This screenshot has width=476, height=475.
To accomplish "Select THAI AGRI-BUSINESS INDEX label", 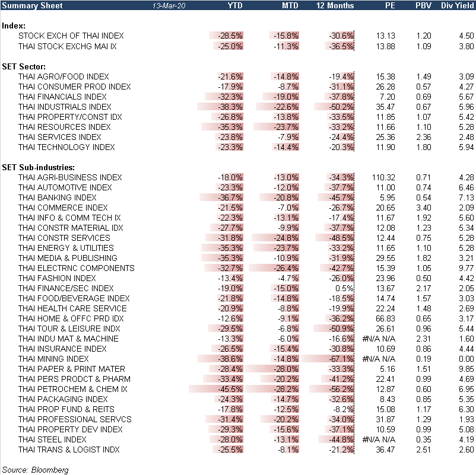I will 70,177.
